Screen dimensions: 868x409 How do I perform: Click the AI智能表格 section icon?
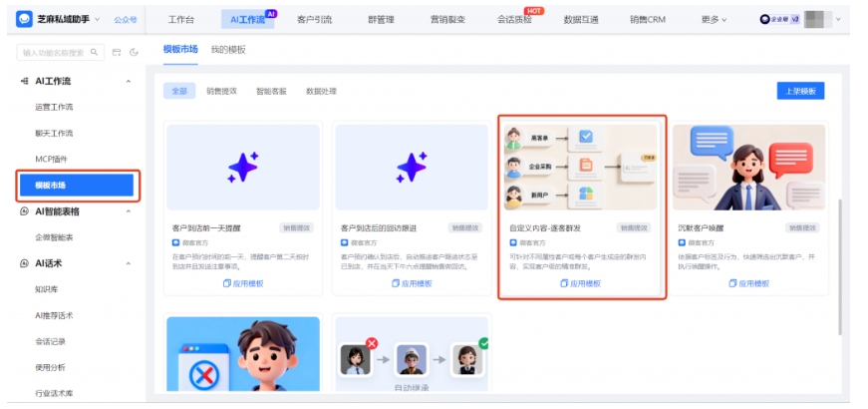click(24, 211)
